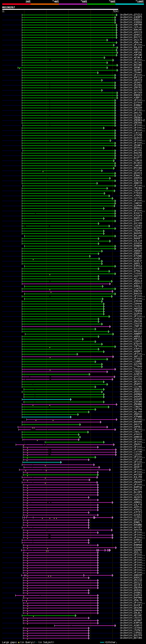
Task: Select UniRef100_C5DQ29 label
Action: point(131,371)
